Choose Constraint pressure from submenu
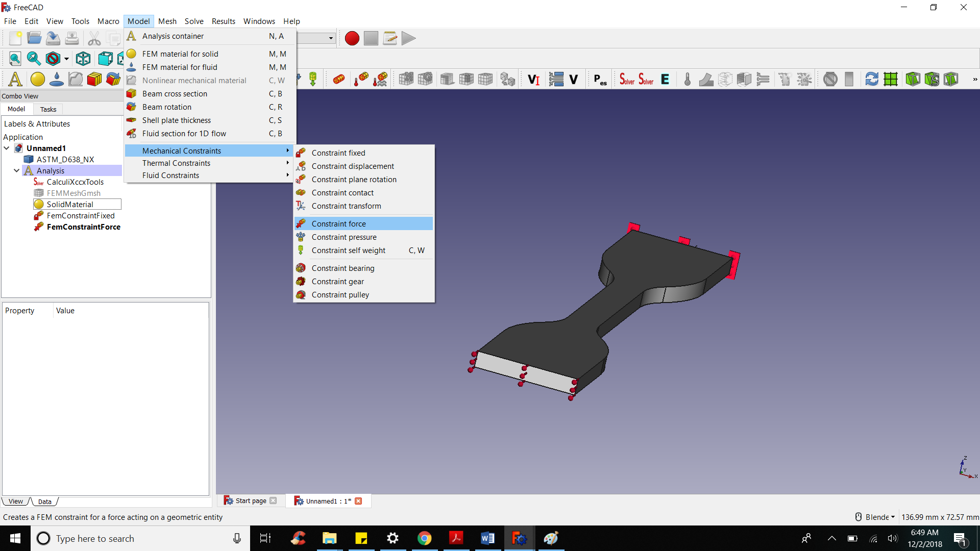This screenshot has height=551, width=980. 344,237
